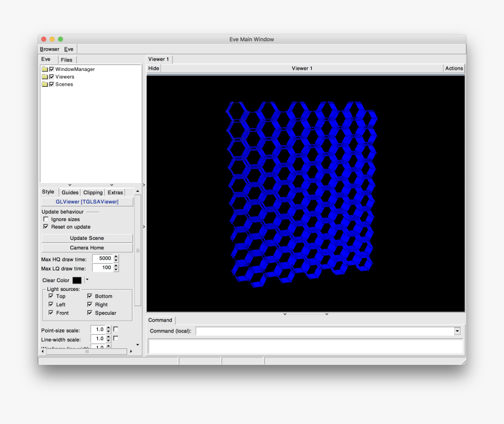Viewport: 504px width, 424px height.
Task: Toggle the Top light source
Action: (51, 296)
